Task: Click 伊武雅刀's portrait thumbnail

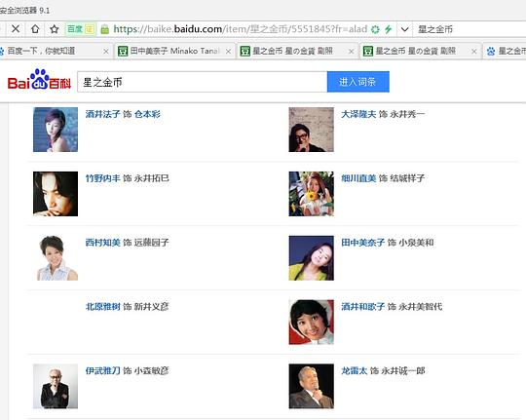Action: click(x=56, y=387)
